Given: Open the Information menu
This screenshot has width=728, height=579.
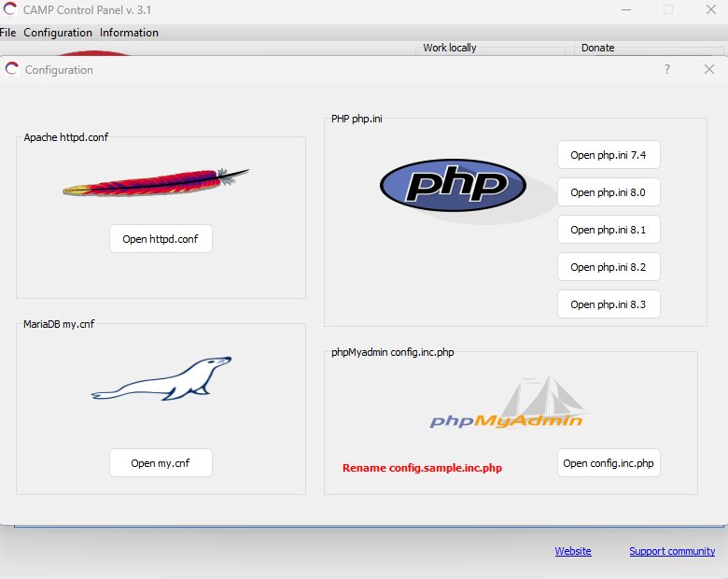Looking at the screenshot, I should [129, 33].
